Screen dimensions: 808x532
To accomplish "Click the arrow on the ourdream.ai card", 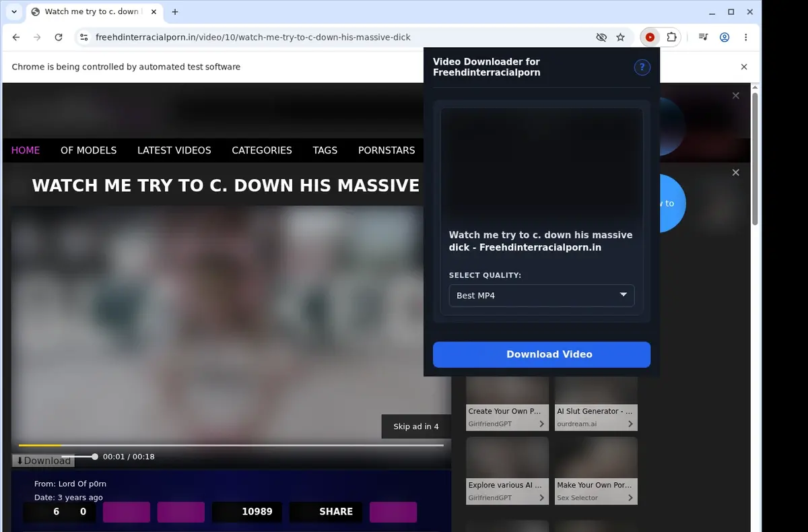I will tap(630, 424).
